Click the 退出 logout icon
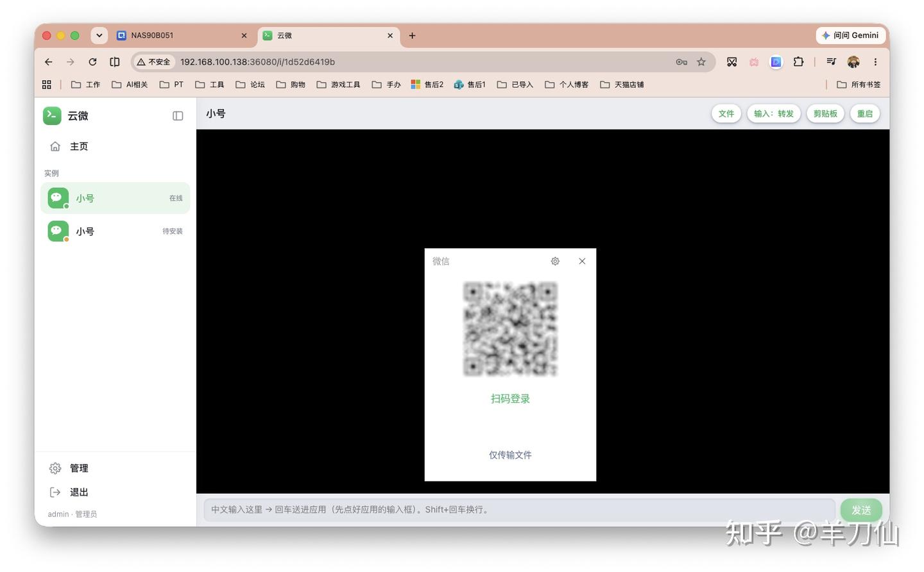This screenshot has height=572, width=924. coord(55,492)
